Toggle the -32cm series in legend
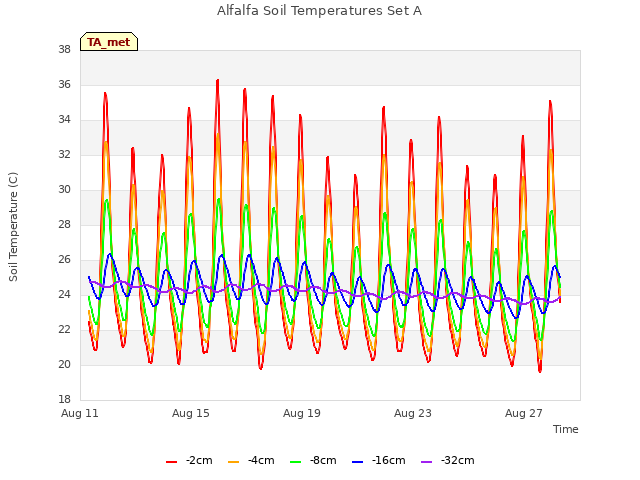This screenshot has width=640, height=480. [447, 461]
